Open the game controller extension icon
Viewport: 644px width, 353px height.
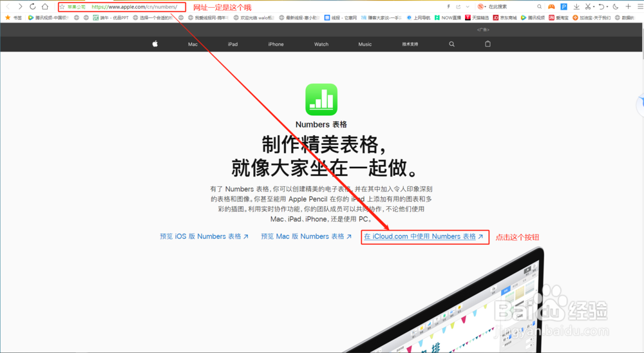point(551,6)
